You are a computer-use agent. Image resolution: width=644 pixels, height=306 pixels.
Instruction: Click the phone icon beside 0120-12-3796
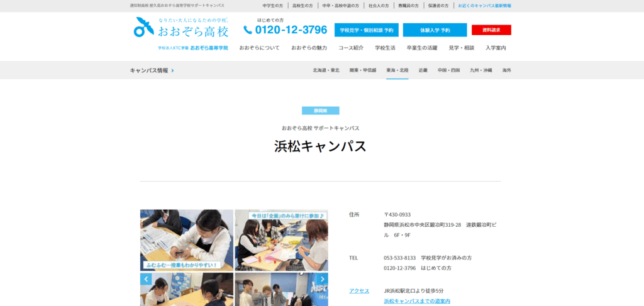coord(248,30)
